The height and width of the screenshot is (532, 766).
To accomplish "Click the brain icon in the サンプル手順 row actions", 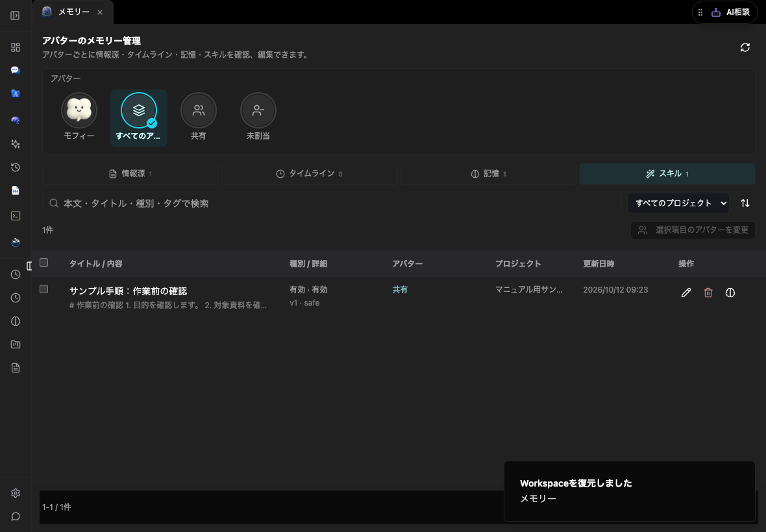I will point(730,293).
